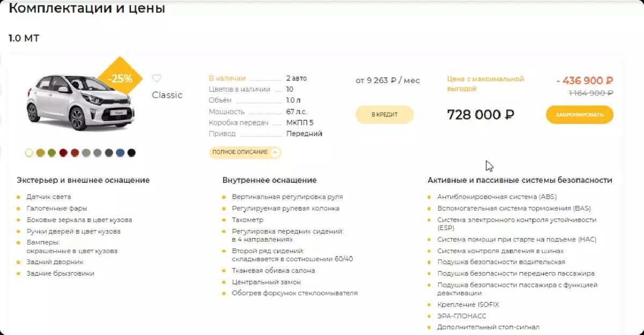Click the от 9 263 ₽ / мес text
This screenshot has height=335, width=644.
(388, 80)
